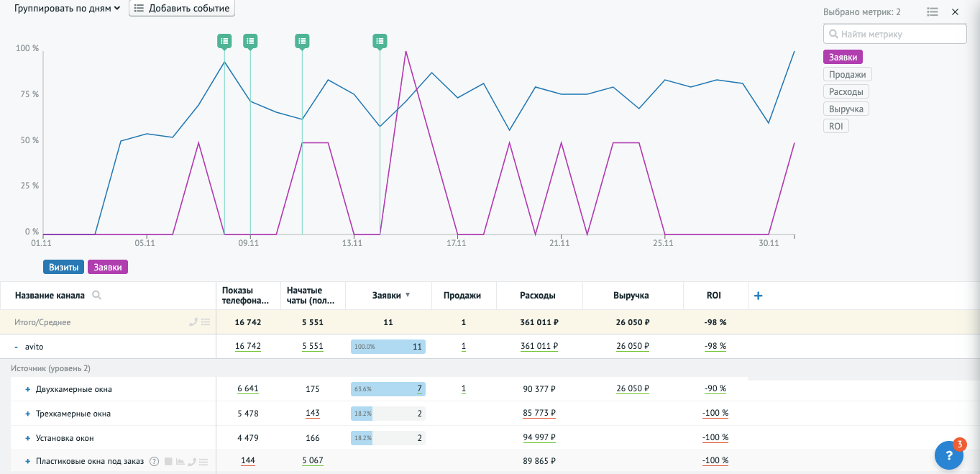Open the metrics list icon near Выбрано метрик
980x474 pixels.
[933, 12]
